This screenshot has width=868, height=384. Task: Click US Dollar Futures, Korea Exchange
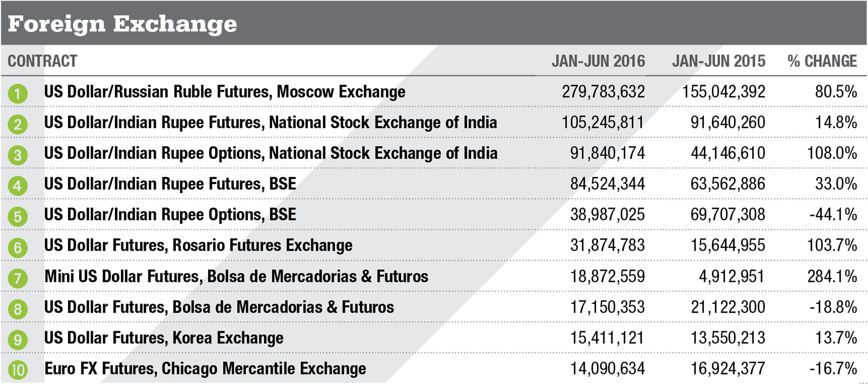(x=164, y=338)
